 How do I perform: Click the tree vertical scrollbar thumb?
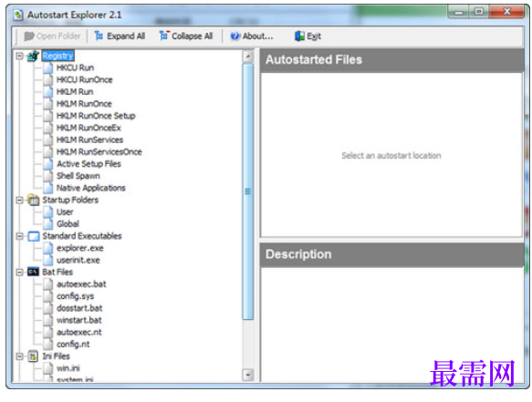[x=248, y=191]
